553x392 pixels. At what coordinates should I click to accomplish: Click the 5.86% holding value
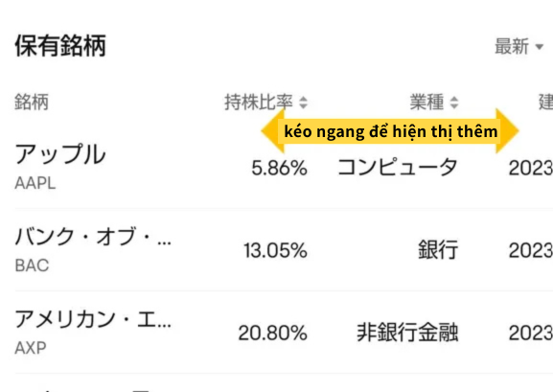click(x=279, y=168)
